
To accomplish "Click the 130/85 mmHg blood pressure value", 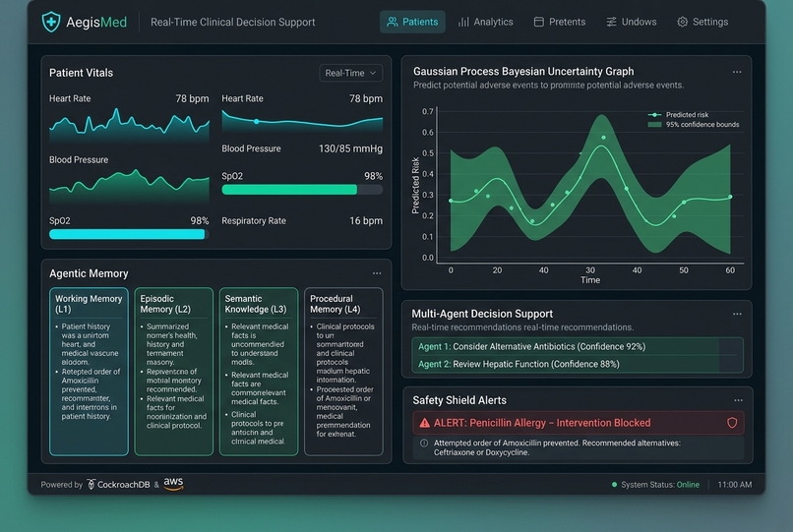I will tap(350, 148).
